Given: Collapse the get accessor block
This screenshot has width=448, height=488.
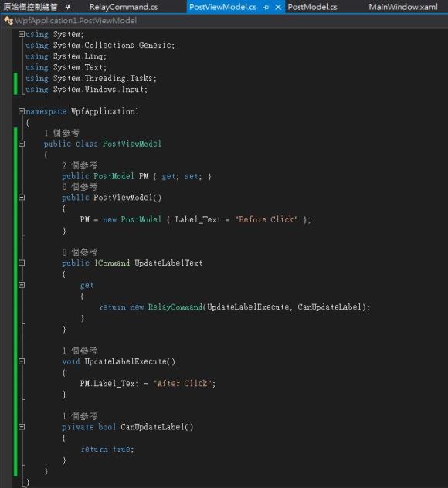Looking at the screenshot, I should click(22, 285).
